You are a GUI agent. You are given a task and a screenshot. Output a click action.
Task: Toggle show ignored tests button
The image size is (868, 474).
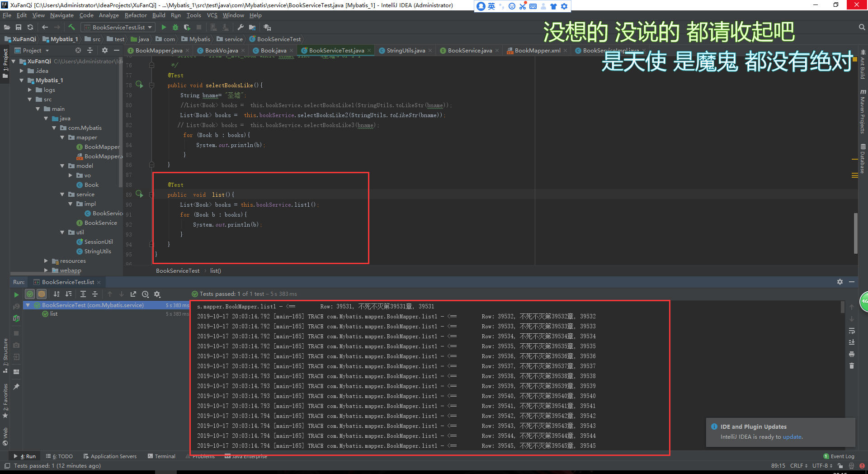tap(42, 294)
